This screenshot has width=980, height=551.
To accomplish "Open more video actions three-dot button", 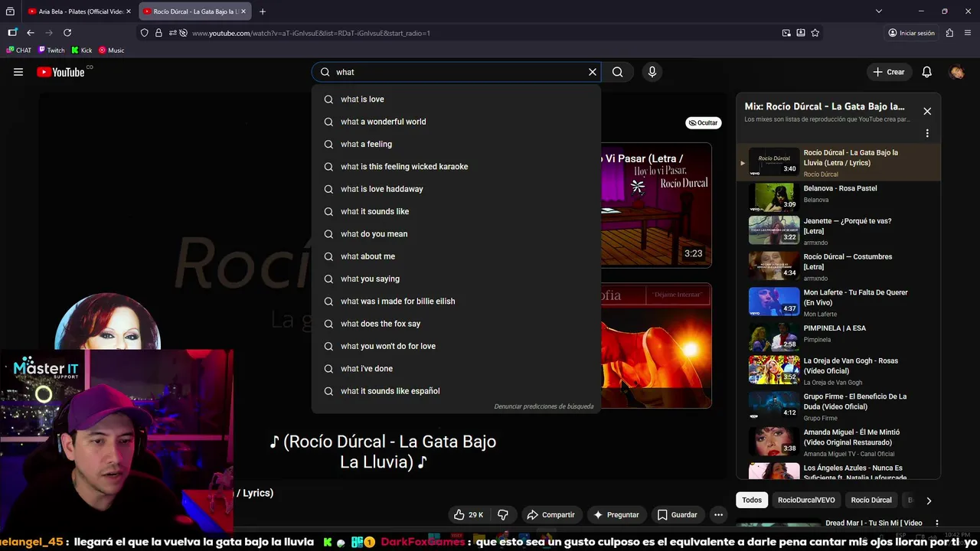I will [x=718, y=515].
